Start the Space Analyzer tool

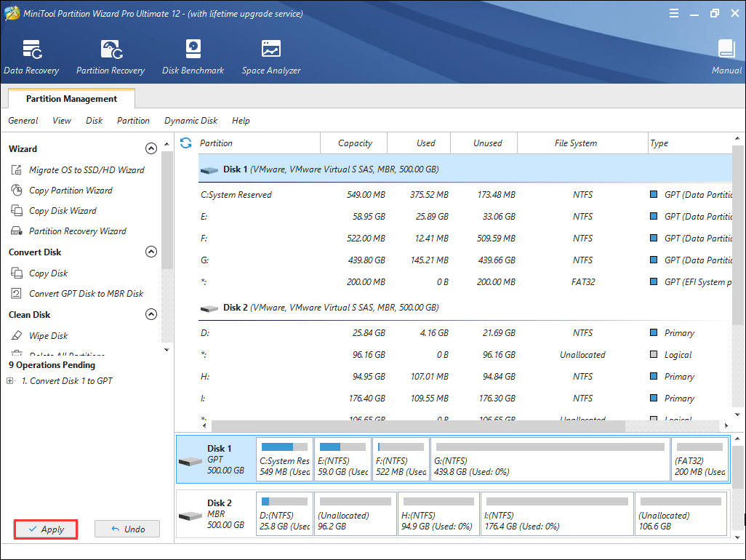click(270, 57)
